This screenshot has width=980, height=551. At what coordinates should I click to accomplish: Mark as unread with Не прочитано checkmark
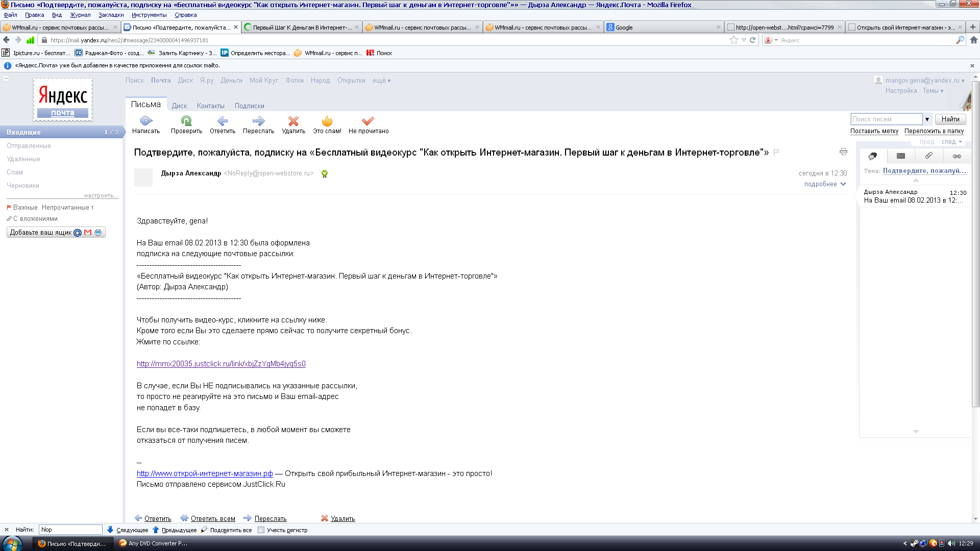click(x=368, y=121)
